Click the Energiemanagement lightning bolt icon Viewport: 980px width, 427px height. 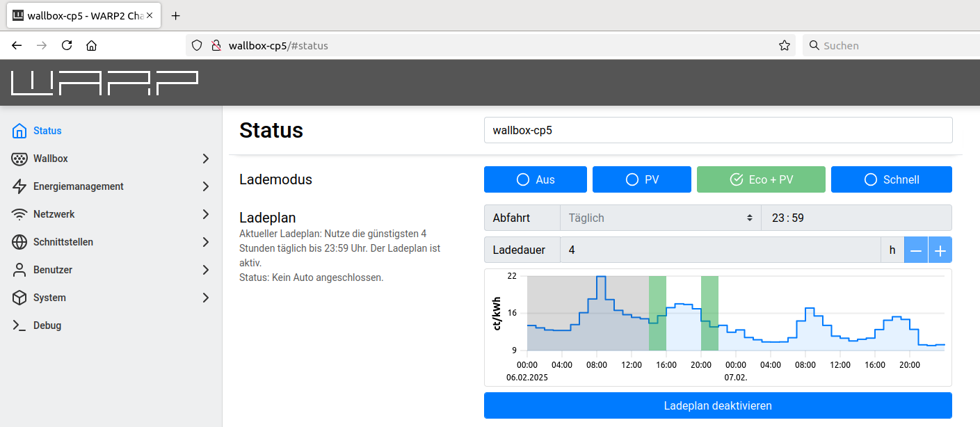pos(19,186)
